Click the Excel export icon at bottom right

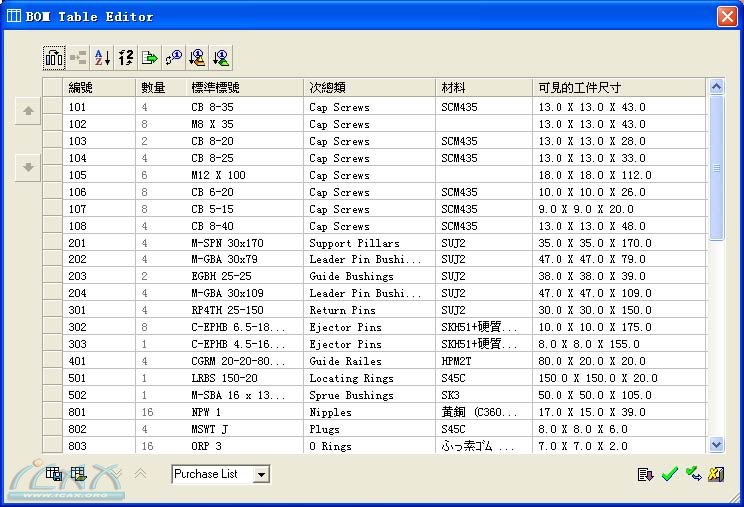coord(716,474)
